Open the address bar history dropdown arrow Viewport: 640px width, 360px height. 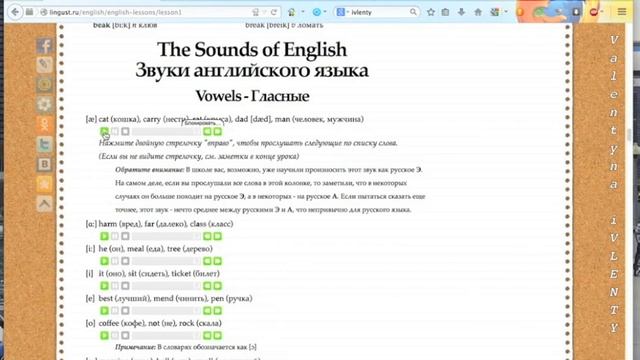(x=264, y=12)
